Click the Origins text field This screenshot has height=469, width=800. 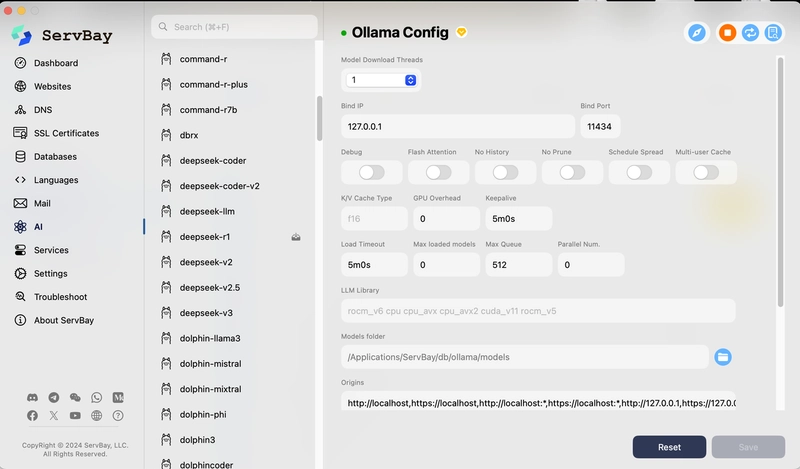(x=538, y=403)
